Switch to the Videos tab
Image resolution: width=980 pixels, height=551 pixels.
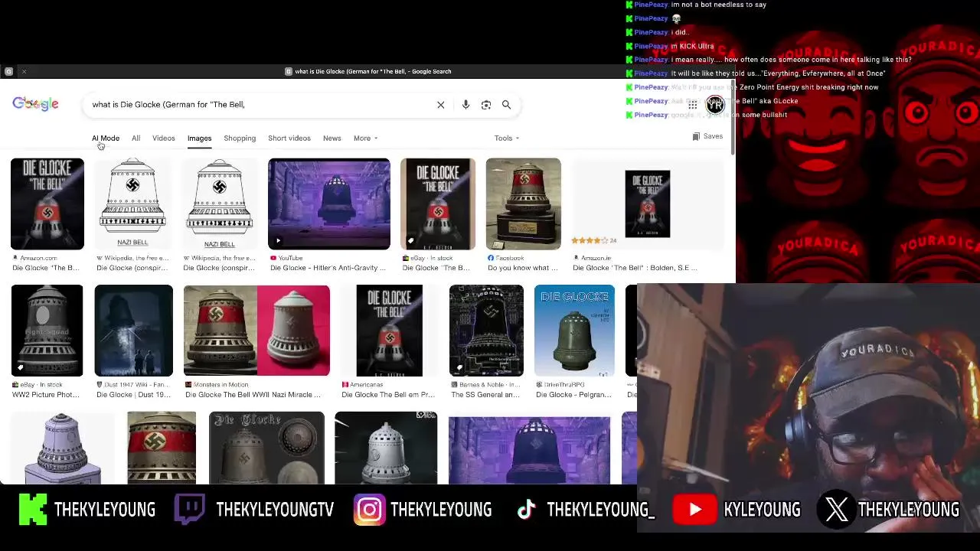point(163,138)
